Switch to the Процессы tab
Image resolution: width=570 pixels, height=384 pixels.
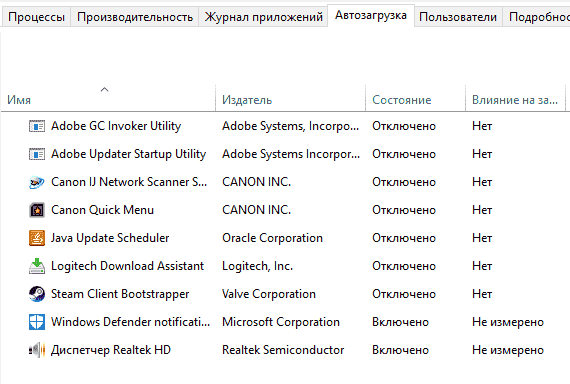tap(36, 17)
